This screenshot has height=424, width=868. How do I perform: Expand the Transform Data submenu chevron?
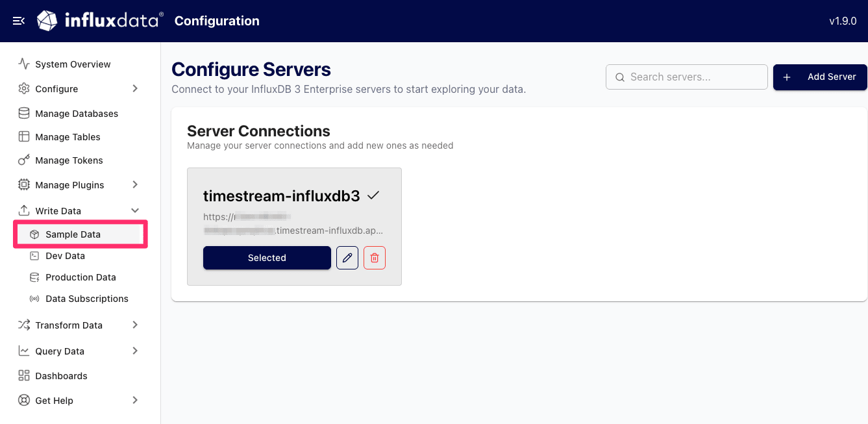(135, 325)
